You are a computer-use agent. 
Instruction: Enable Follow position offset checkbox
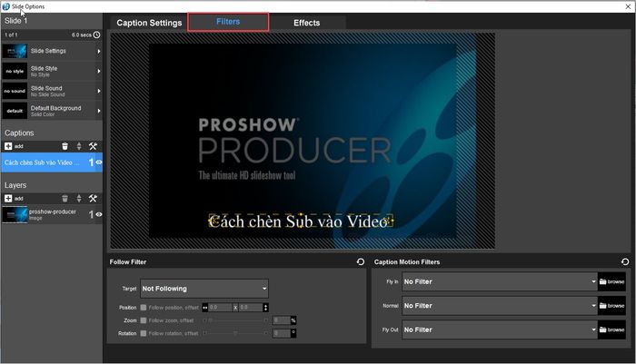click(x=144, y=308)
